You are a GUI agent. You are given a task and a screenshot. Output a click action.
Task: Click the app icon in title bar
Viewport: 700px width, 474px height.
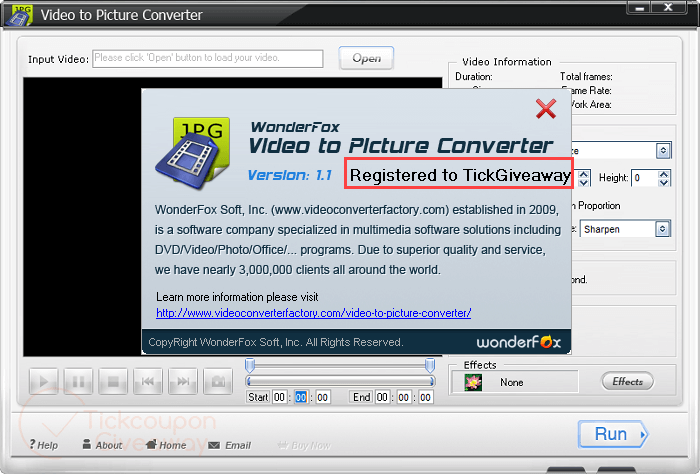[x=19, y=15]
